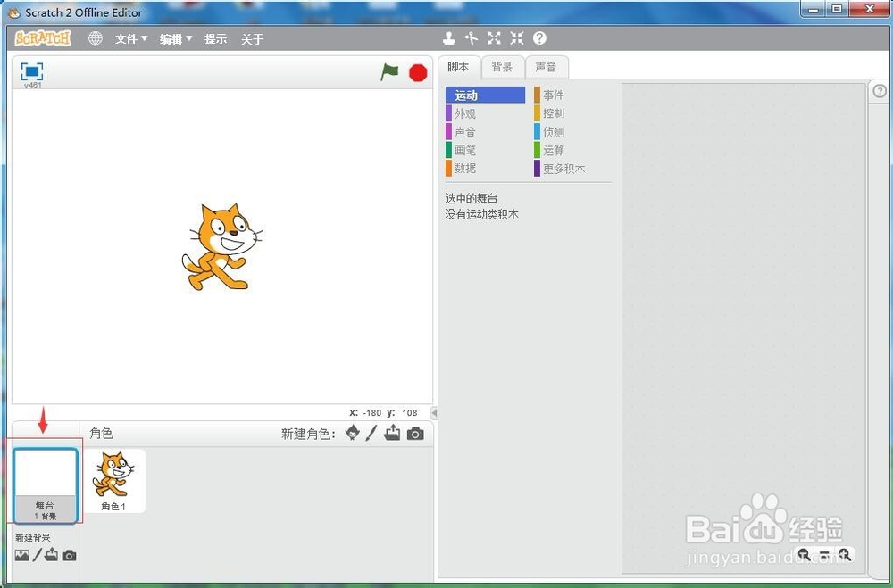Click the 提示 menu item

[216, 38]
